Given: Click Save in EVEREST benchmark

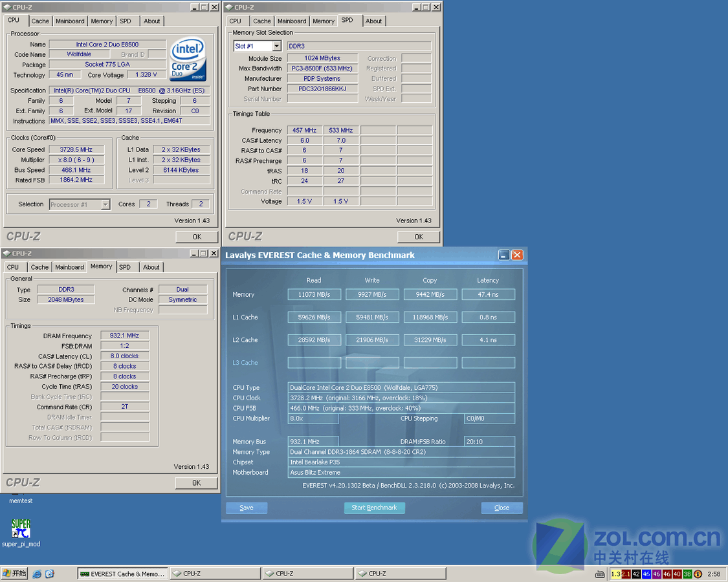Looking at the screenshot, I should coord(247,508).
